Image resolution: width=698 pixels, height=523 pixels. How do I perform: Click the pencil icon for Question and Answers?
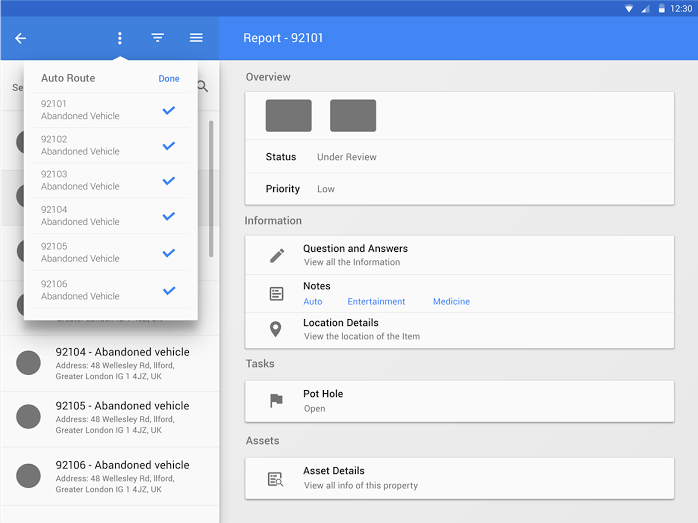[277, 255]
